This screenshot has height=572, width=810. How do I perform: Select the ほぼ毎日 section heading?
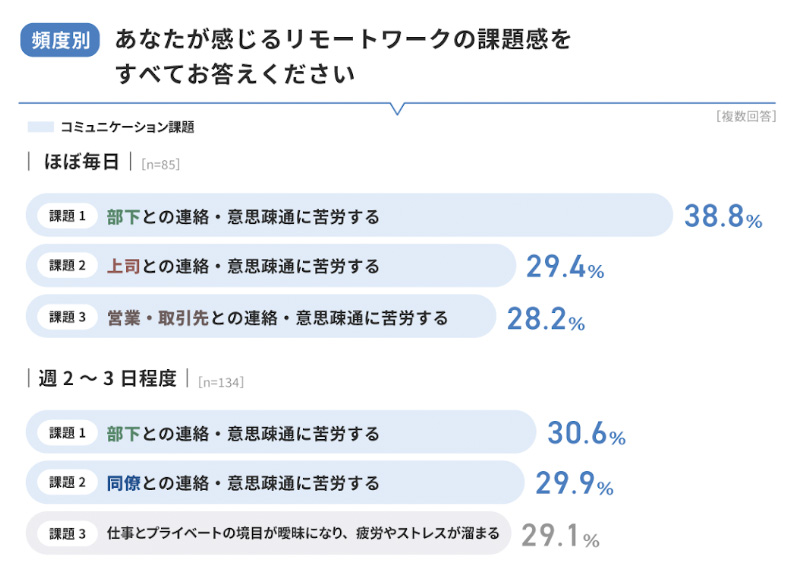82,161
